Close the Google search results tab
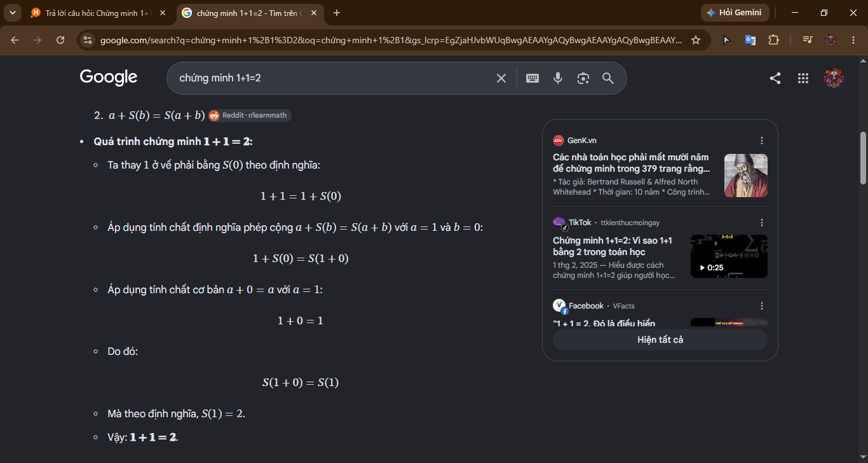The image size is (868, 463). click(314, 13)
